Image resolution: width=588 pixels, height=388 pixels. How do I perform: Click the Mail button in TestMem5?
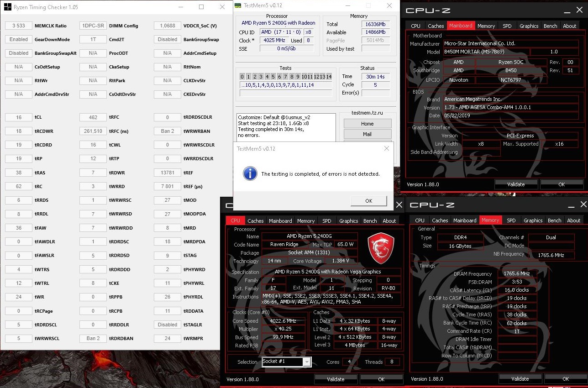tap(367, 134)
